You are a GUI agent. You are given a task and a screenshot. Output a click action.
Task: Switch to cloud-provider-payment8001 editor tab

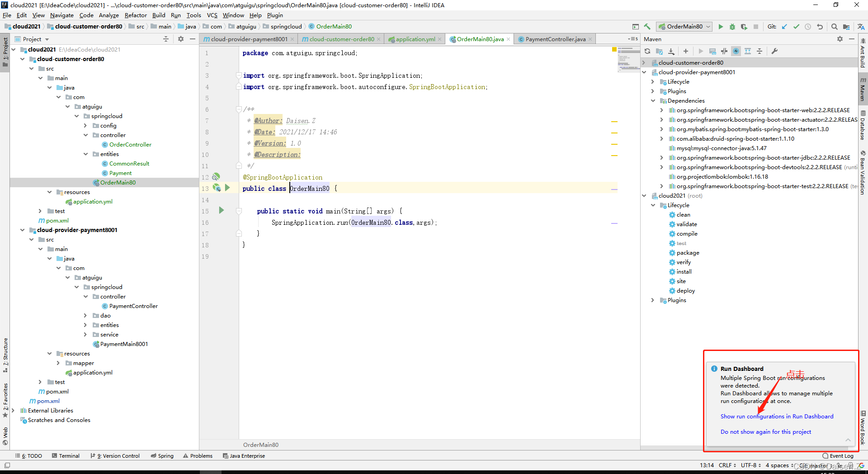(249, 39)
